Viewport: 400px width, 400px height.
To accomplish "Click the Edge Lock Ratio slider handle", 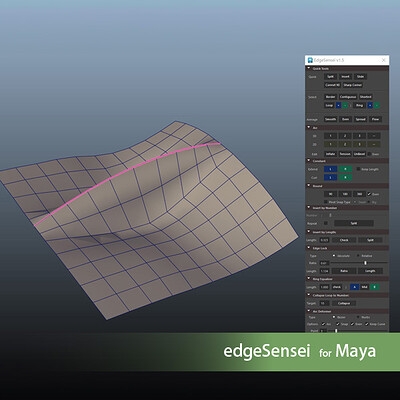I will click(365, 263).
